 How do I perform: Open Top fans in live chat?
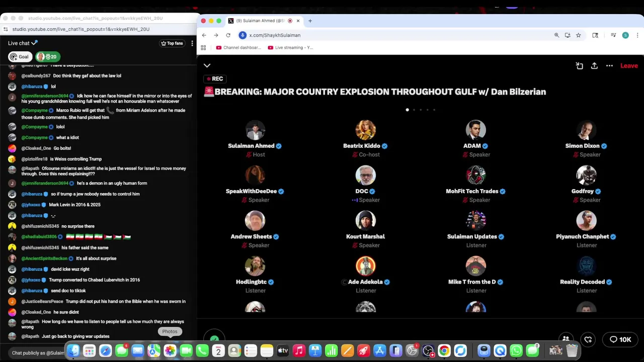click(x=172, y=43)
